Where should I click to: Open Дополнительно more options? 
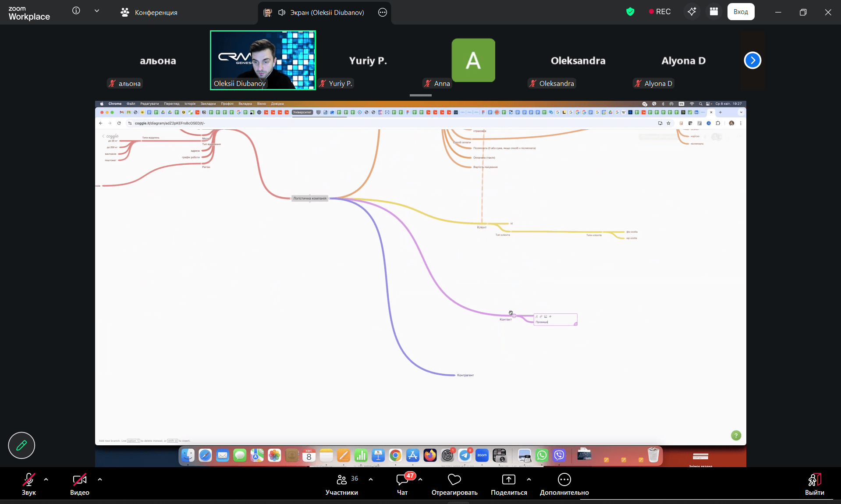pos(564,484)
